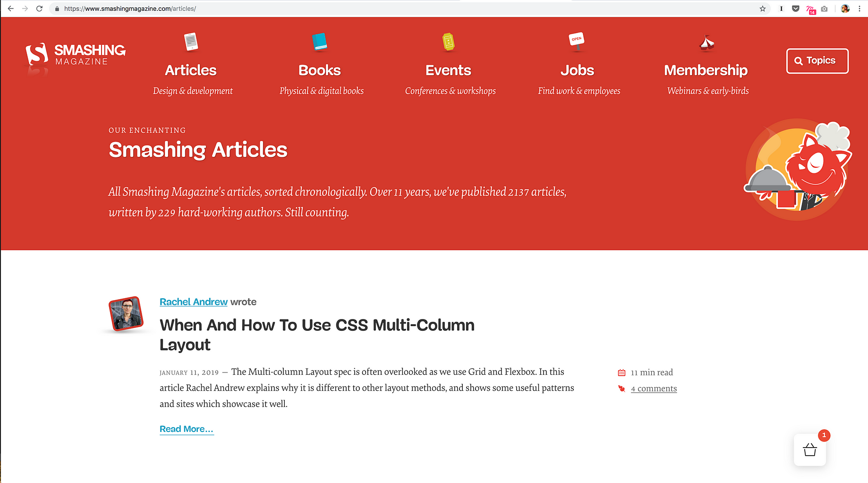Image resolution: width=868 pixels, height=483 pixels.
Task: Click the address bar URL
Action: point(130,9)
